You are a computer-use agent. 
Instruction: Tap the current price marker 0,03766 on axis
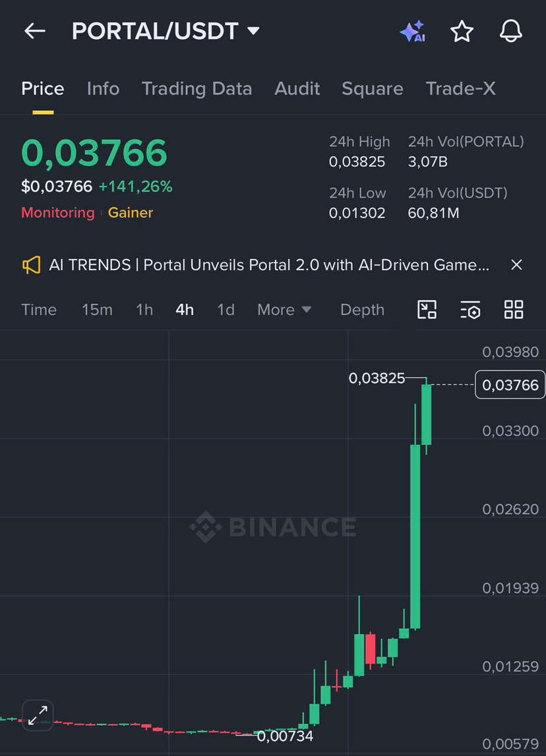click(510, 385)
